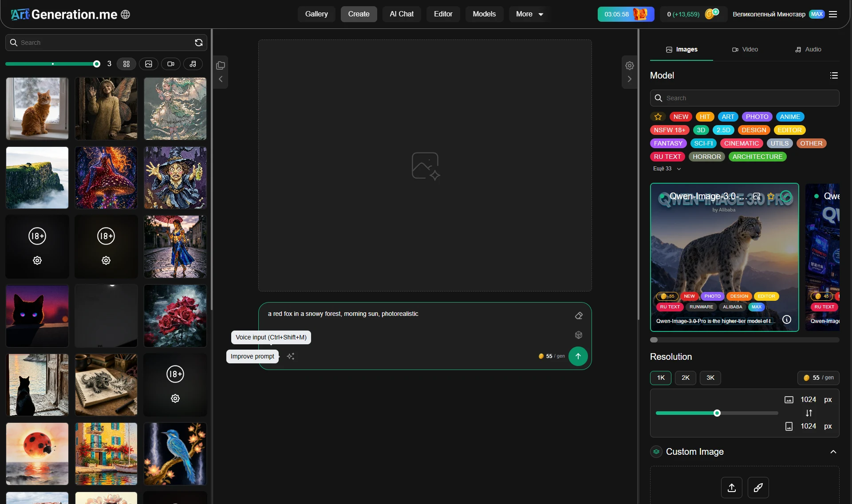Viewport: 852px width, 504px height.
Task: Go to the AI Chat page
Action: [402, 14]
